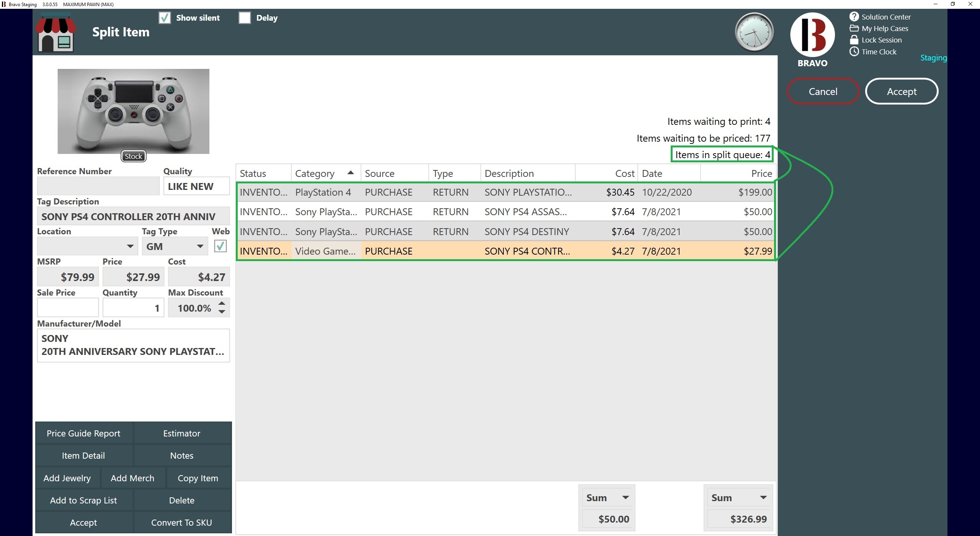Click Copy Item button
The height and width of the screenshot is (536, 980).
coord(198,478)
